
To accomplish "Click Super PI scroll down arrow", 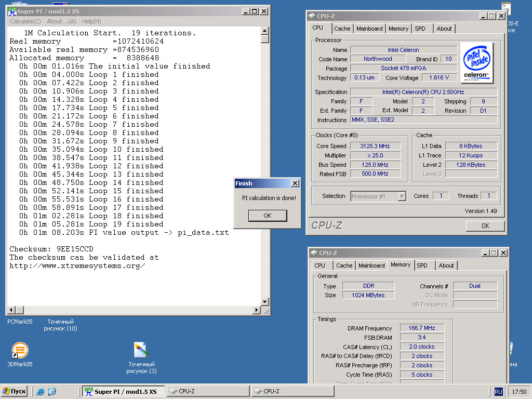I will point(265,302).
